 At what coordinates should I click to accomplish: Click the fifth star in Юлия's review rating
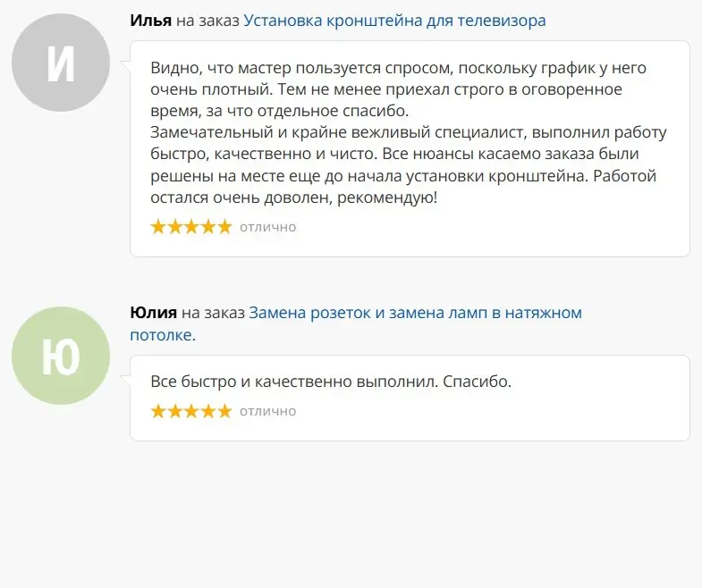(224, 411)
